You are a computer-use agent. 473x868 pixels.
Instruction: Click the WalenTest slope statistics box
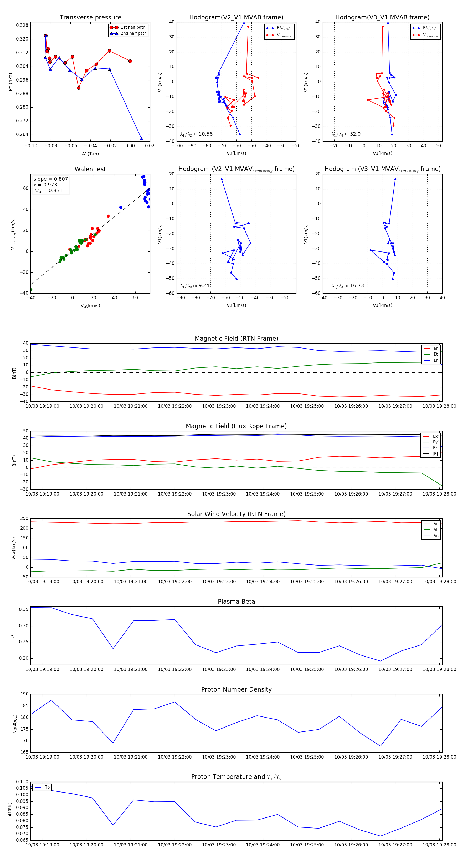click(50, 185)
